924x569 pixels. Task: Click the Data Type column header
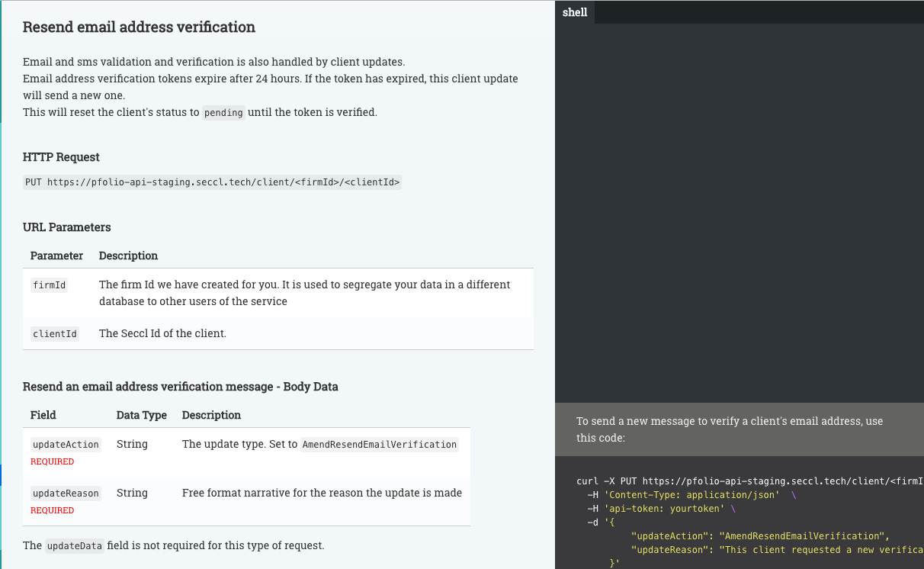142,415
